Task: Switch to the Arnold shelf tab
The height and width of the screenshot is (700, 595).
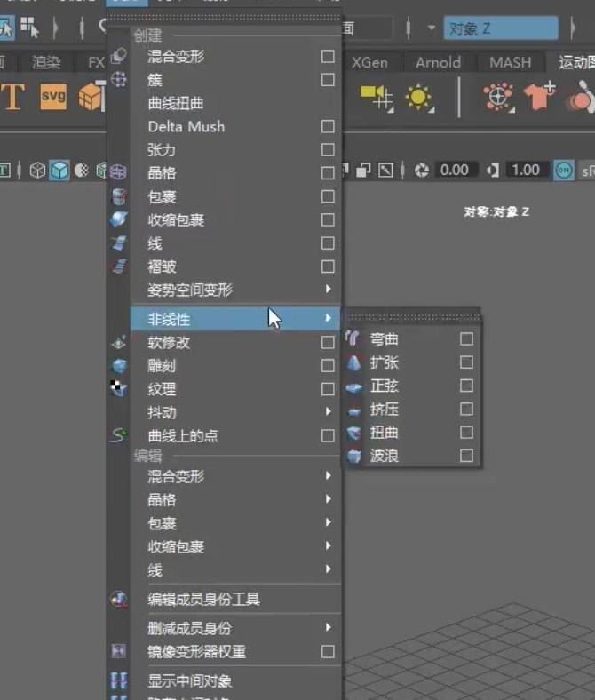Action: (438, 62)
